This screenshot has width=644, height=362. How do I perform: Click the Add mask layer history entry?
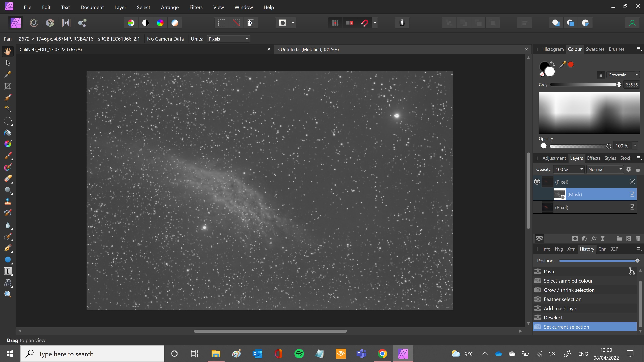click(560, 308)
